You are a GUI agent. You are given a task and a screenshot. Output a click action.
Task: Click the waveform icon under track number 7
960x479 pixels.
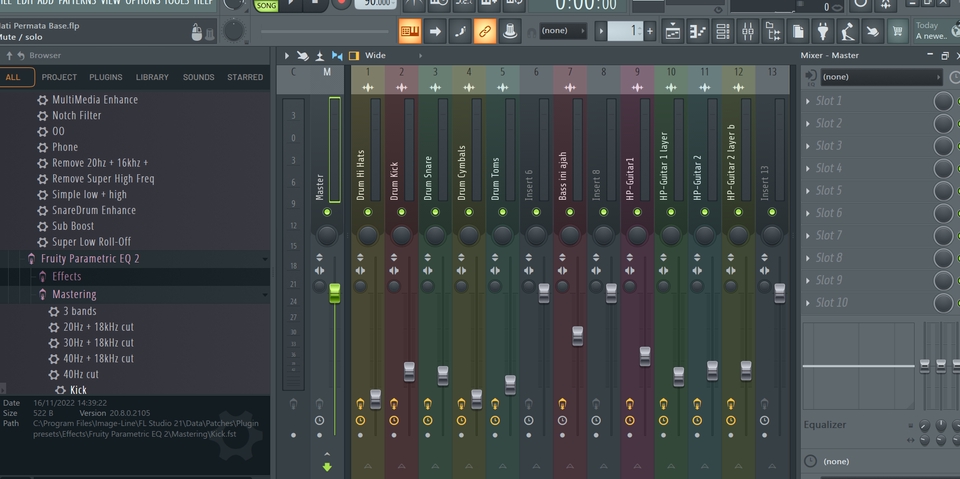coord(570,88)
